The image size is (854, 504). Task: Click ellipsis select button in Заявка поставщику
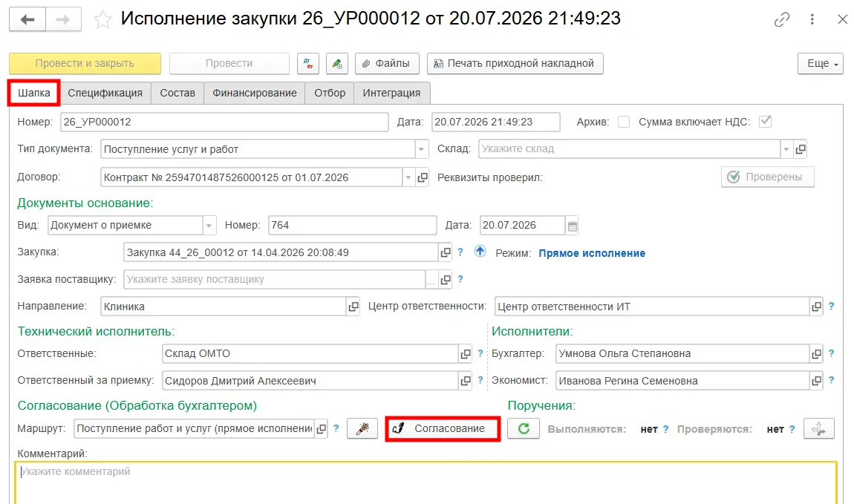tap(431, 280)
